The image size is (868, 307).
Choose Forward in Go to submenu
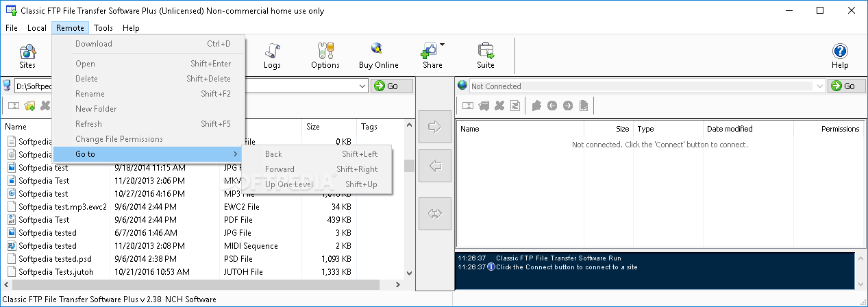pyautogui.click(x=317, y=169)
